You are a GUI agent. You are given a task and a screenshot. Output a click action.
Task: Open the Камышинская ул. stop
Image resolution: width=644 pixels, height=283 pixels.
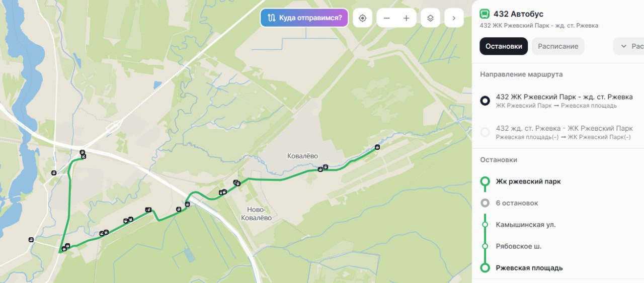click(x=526, y=225)
